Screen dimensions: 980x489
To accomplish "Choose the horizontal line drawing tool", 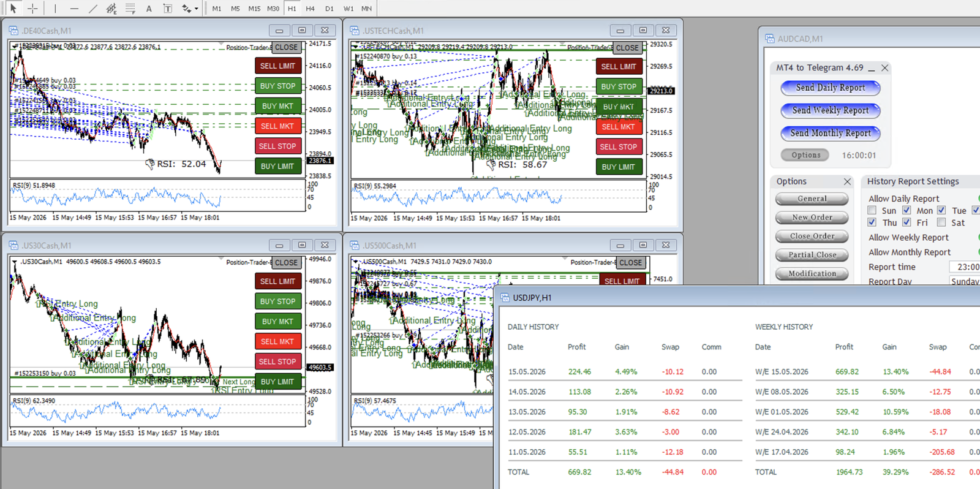I will click(74, 9).
